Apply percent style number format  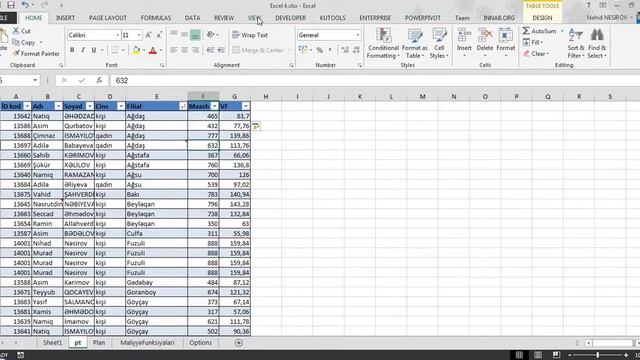(x=320, y=50)
